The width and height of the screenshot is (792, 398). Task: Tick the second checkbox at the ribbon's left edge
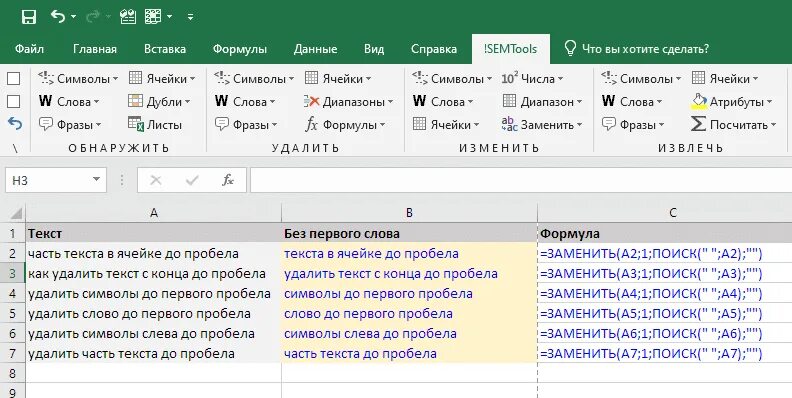click(x=14, y=102)
